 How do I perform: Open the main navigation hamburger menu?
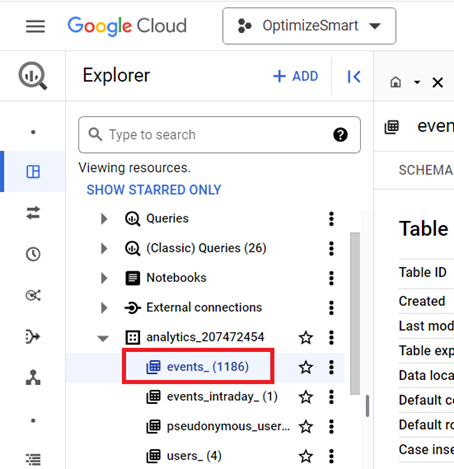35,26
